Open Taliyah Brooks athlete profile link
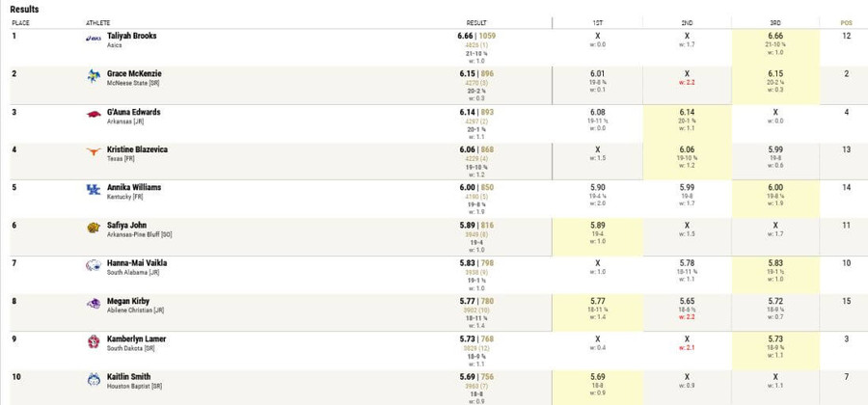 [x=132, y=36]
